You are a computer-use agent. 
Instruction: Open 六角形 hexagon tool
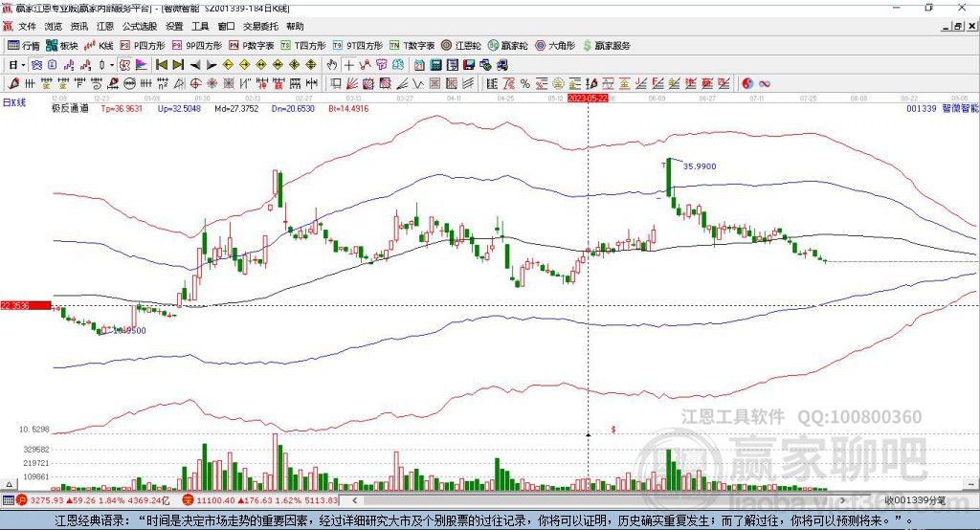(x=555, y=46)
